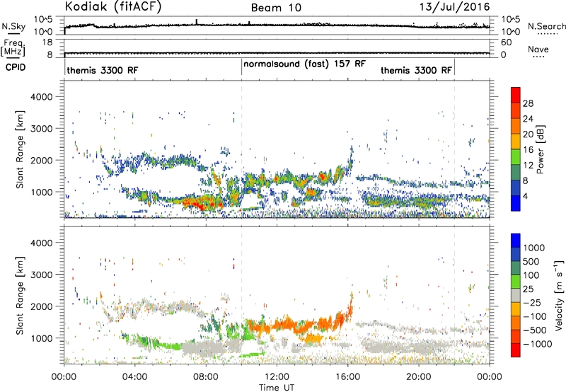Click the 18 tick on frequency axis

click(47, 42)
